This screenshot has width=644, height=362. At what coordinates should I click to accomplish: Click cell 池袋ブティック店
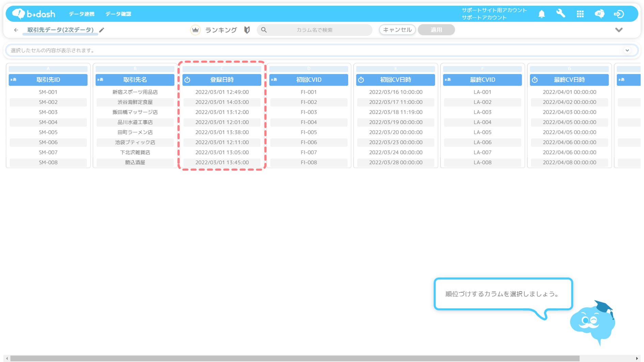[x=135, y=142]
